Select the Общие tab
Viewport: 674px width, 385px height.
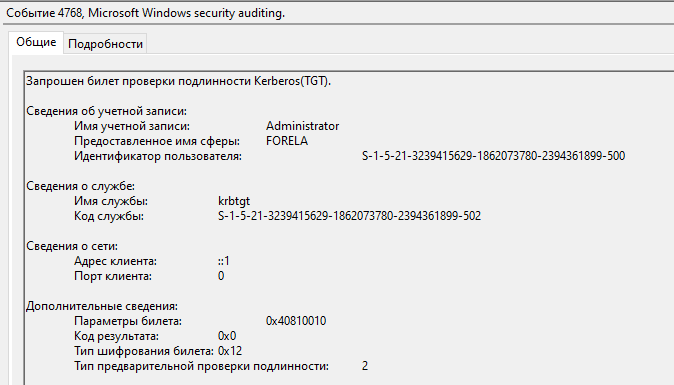(36, 42)
